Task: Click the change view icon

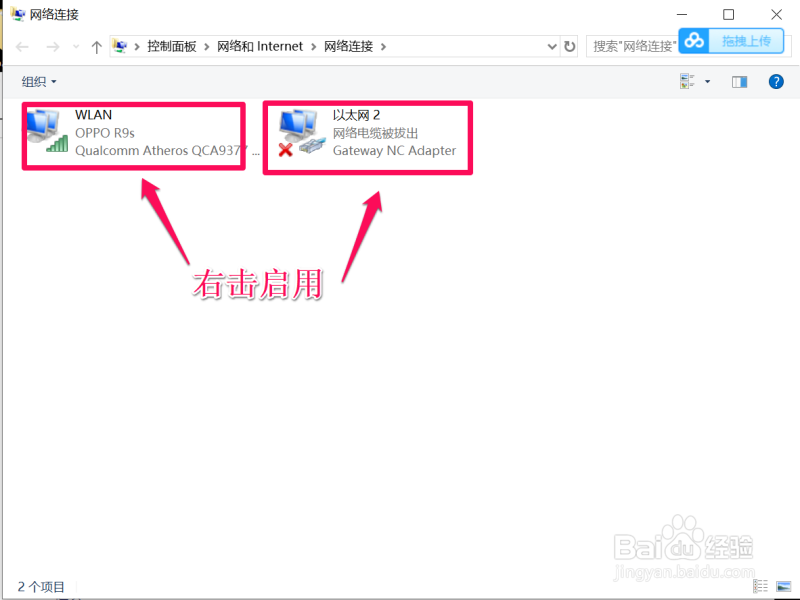Action: tap(685, 80)
